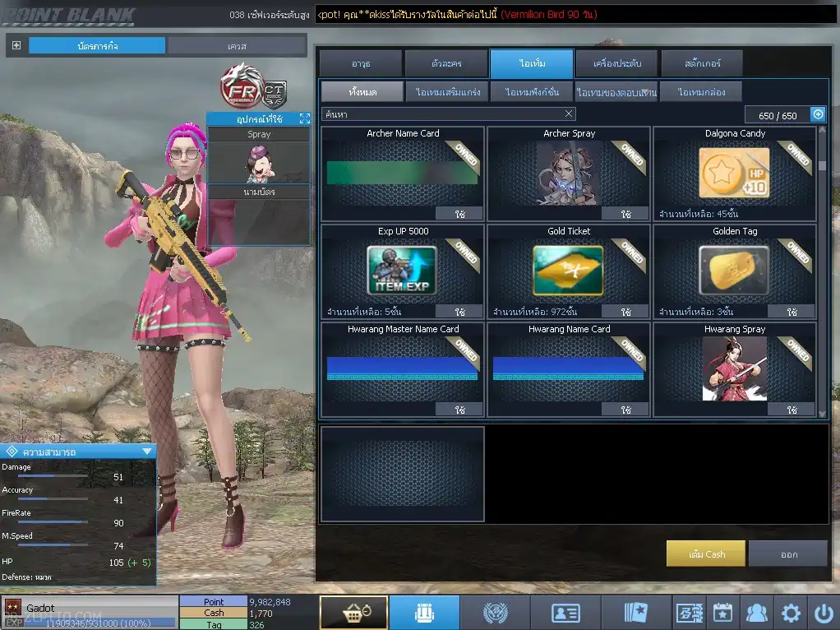This screenshot has width=840, height=630.
Task: Click the เติม Cash button
Action: point(706,554)
